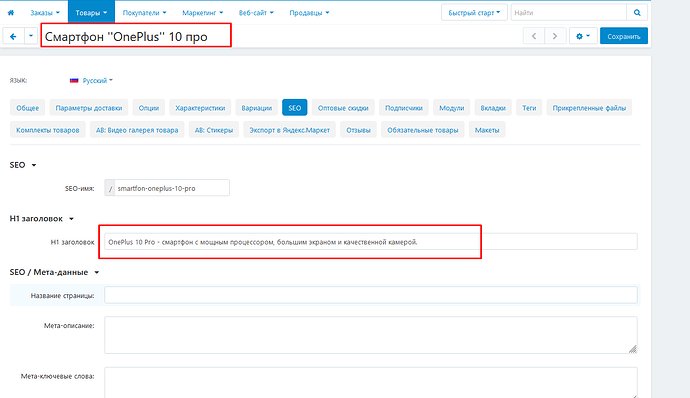The width and height of the screenshot is (690, 398).
Task: Switch to the Модули tab
Action: point(451,108)
